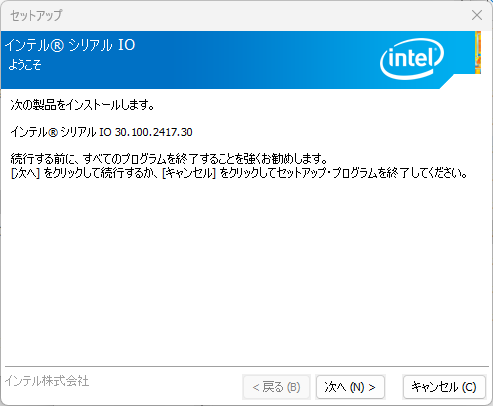Click the 次へ (N) > button

pyautogui.click(x=350, y=387)
